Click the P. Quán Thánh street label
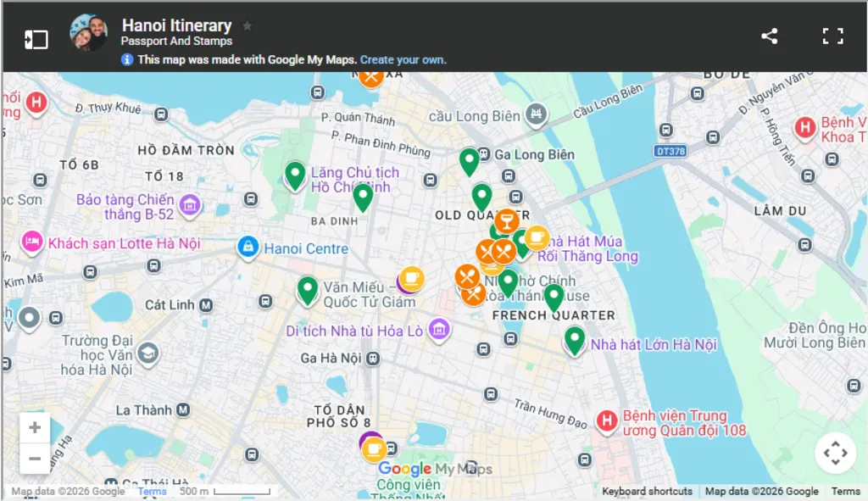 [x=359, y=119]
